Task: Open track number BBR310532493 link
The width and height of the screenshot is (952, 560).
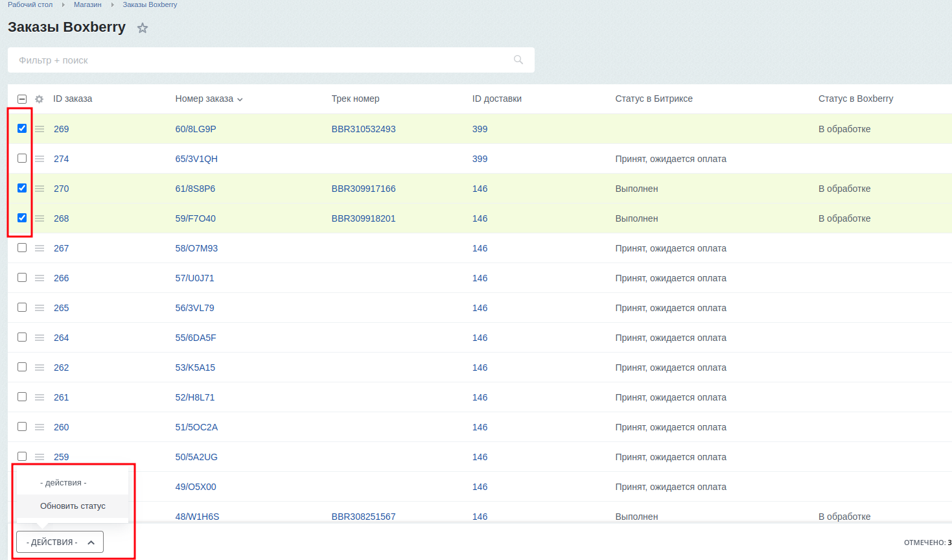Action: pos(364,129)
